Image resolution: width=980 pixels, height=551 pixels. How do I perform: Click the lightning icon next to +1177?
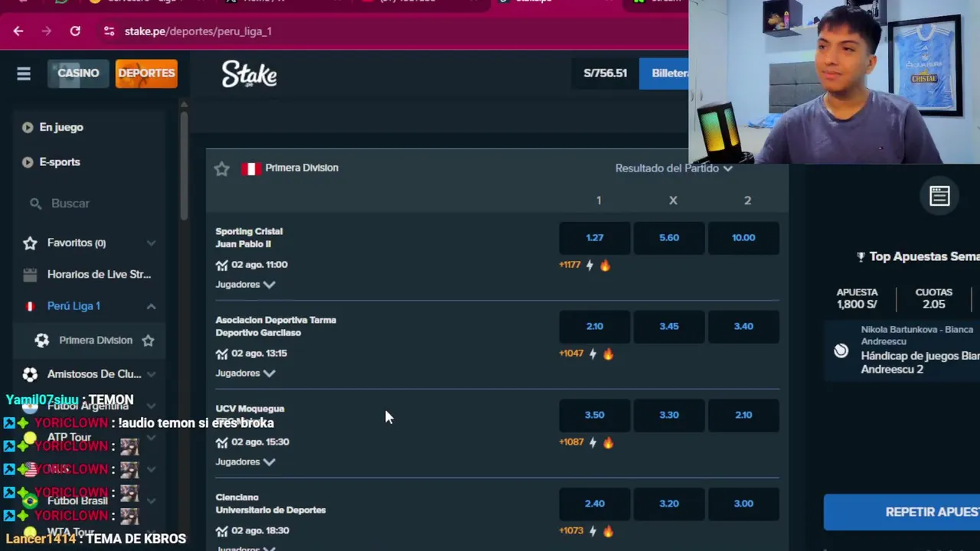click(590, 266)
